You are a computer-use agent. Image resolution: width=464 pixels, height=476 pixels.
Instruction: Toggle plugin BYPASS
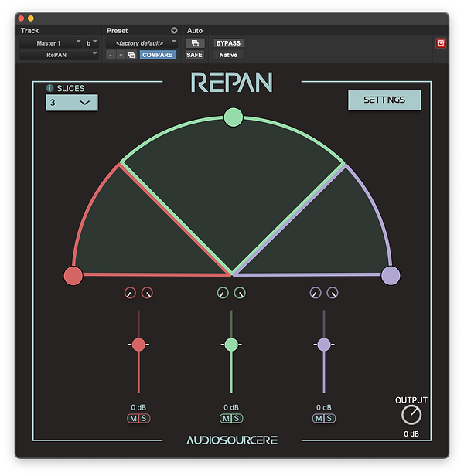(228, 43)
